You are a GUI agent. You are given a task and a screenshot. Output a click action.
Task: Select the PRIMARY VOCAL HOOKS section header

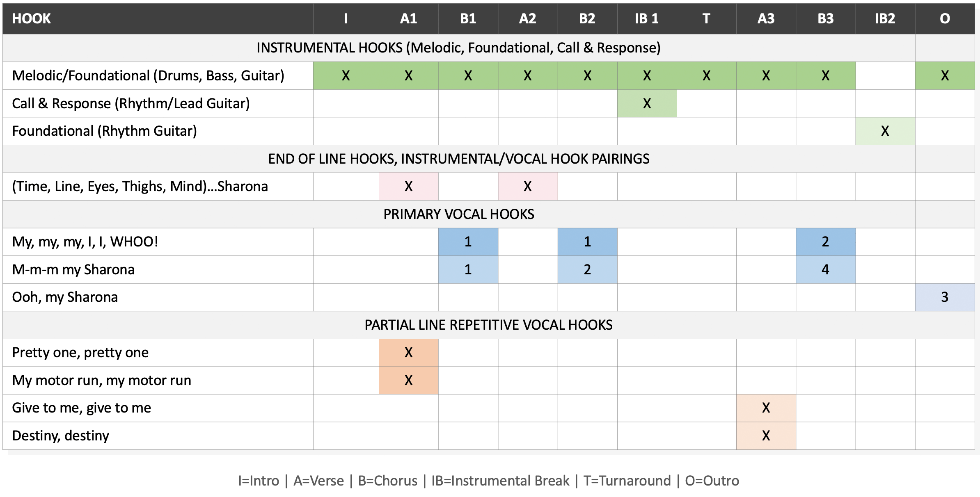pos(459,214)
